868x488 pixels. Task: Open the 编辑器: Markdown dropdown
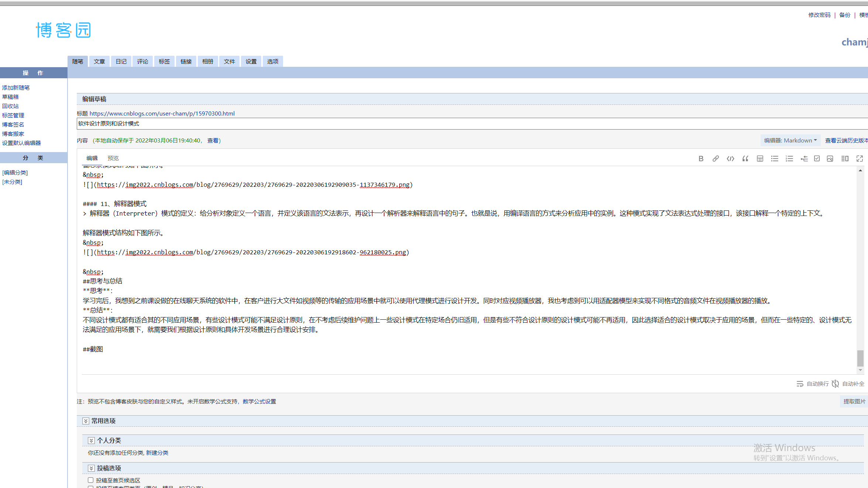click(x=790, y=141)
